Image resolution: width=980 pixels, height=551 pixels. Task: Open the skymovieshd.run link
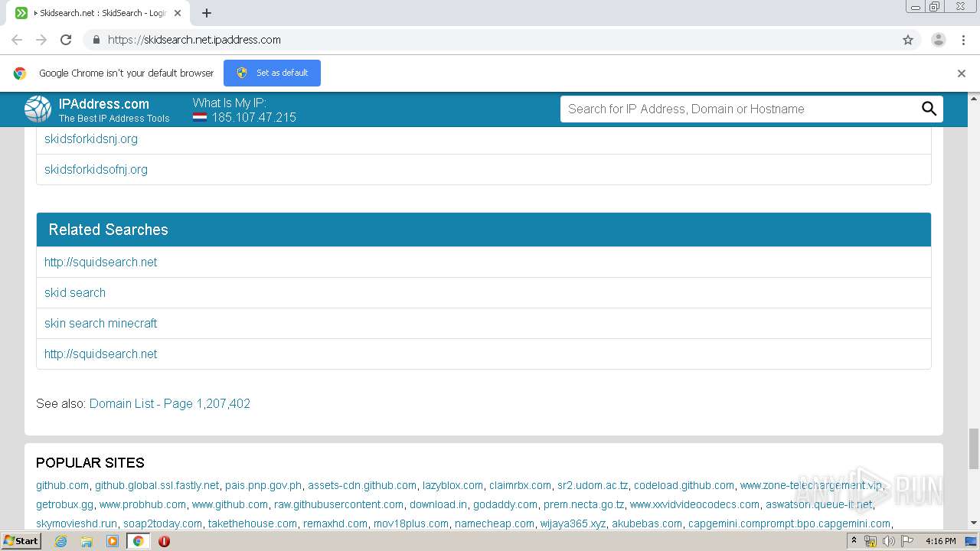(x=77, y=523)
